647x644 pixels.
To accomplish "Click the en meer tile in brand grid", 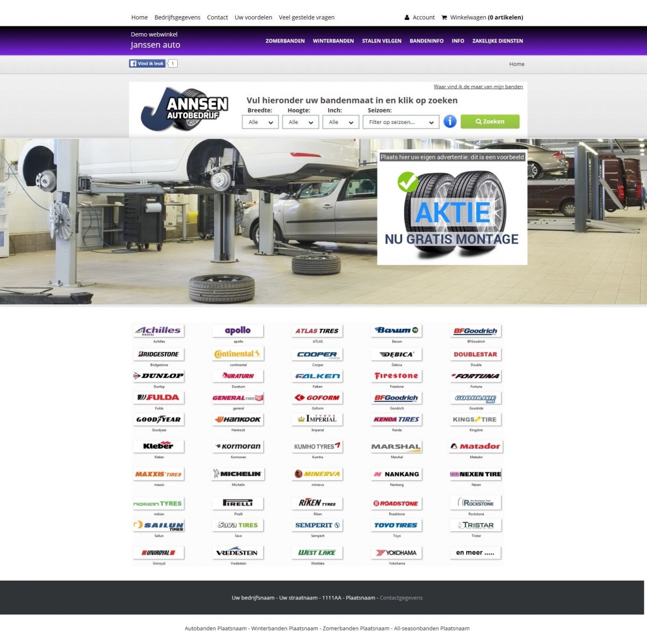I will [x=475, y=552].
